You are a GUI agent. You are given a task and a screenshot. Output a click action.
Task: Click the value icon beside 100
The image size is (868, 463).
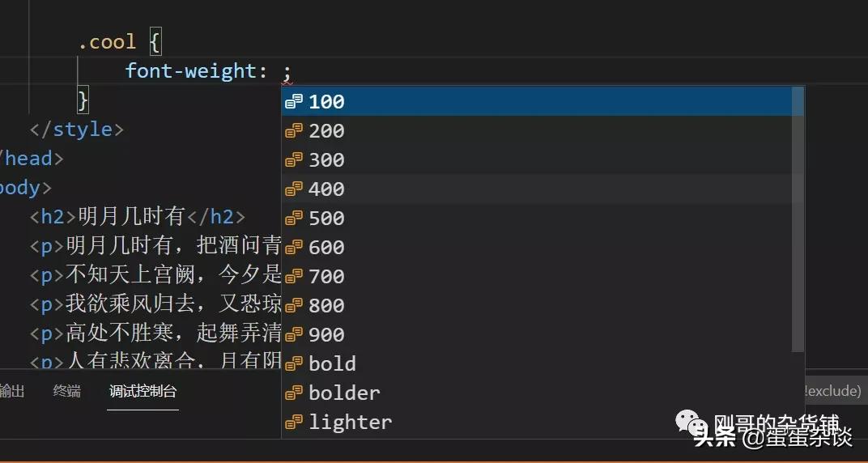(294, 101)
